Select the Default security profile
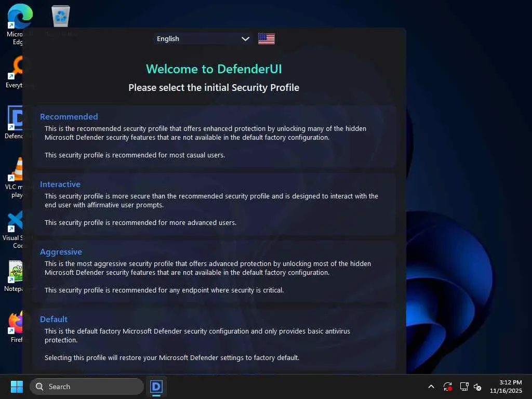The width and height of the screenshot is (532, 399). click(x=215, y=339)
